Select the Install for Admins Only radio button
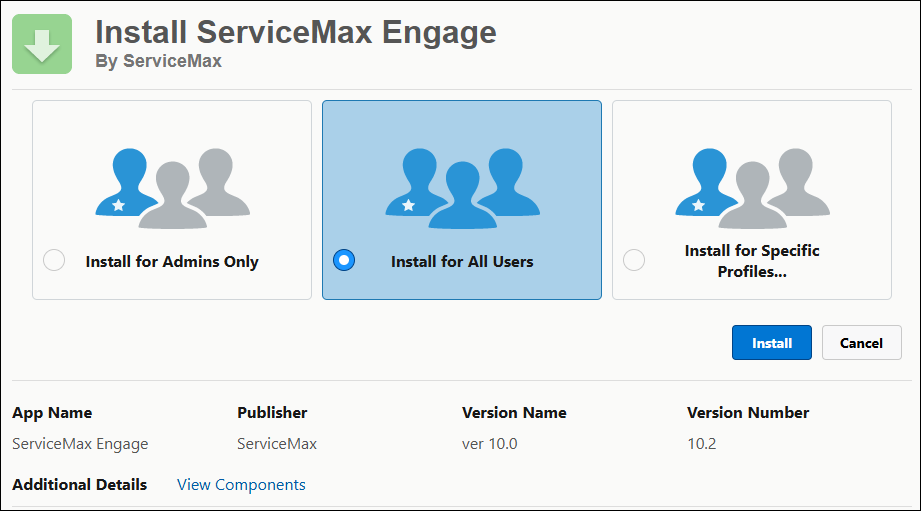921x511 pixels. tap(54, 260)
